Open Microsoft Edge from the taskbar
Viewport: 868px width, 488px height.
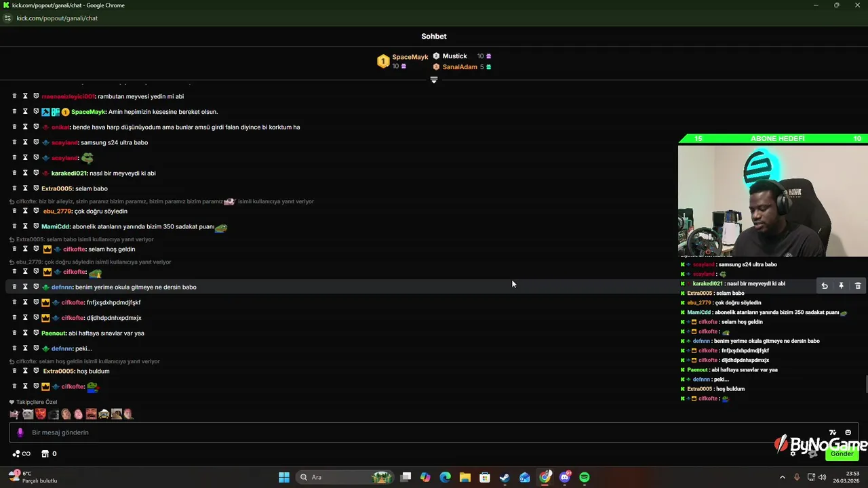(x=445, y=477)
